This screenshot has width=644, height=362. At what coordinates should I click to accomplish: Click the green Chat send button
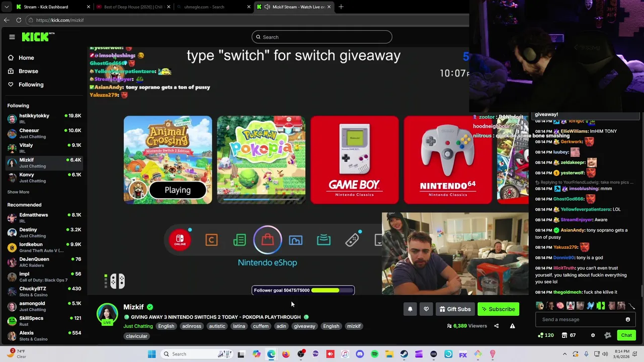pyautogui.click(x=626, y=335)
